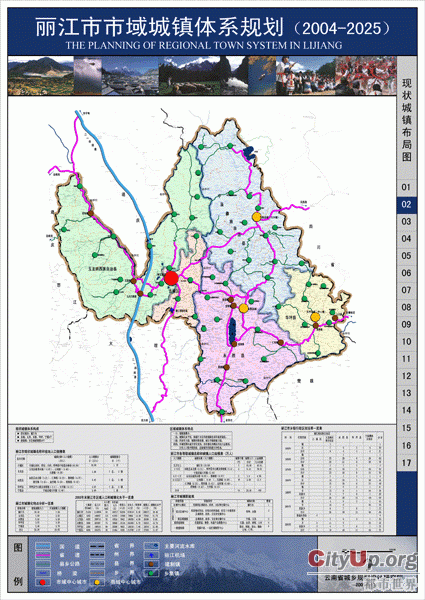The height and width of the screenshot is (600, 425).
Task: Click the CityUp.org watermark logo
Action: pos(363,559)
